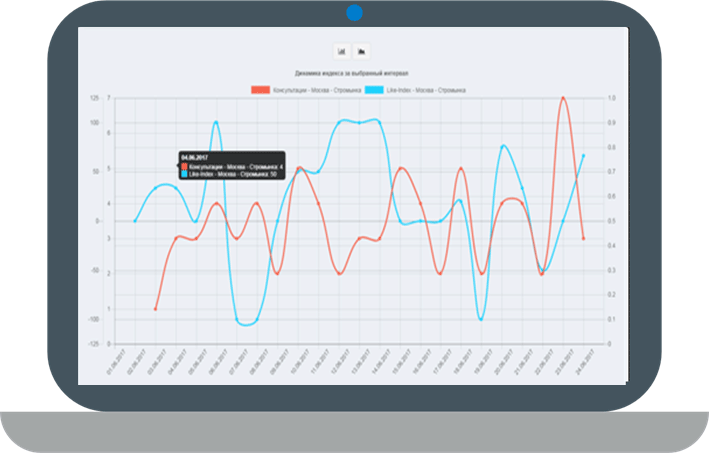Select the last red data point at 24.06.2017
The image size is (709, 453).
click(583, 239)
